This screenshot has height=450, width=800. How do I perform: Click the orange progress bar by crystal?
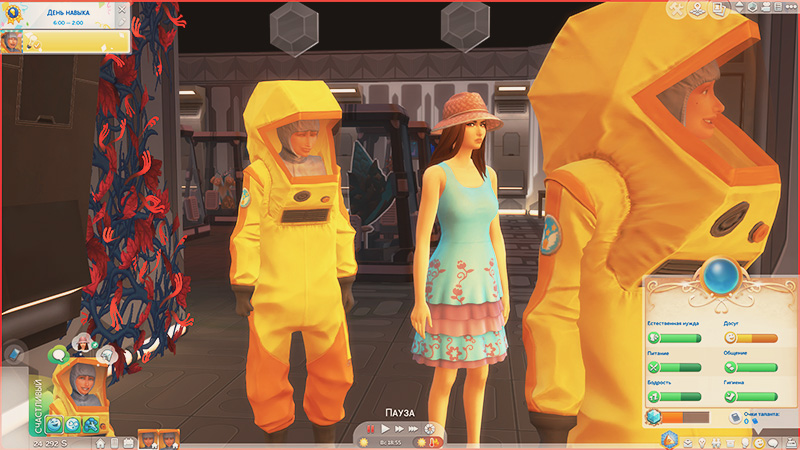point(685,417)
